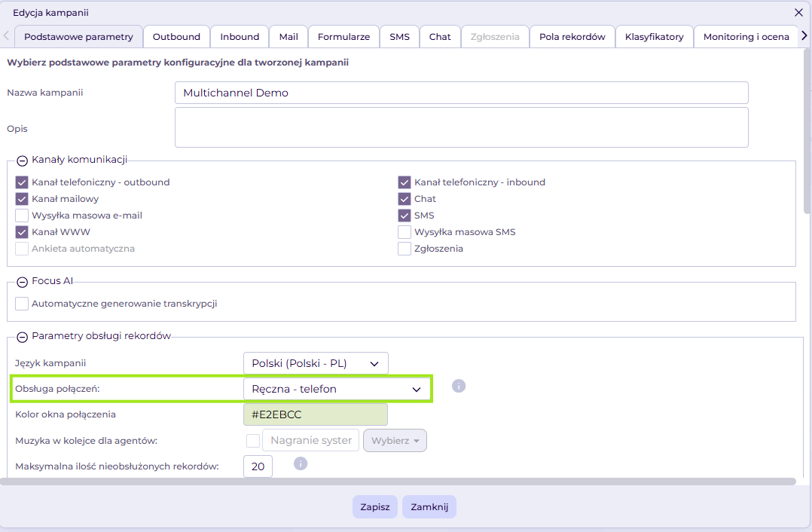
Task: Enable the Zgłoszenia channel checkbox
Action: [404, 249]
